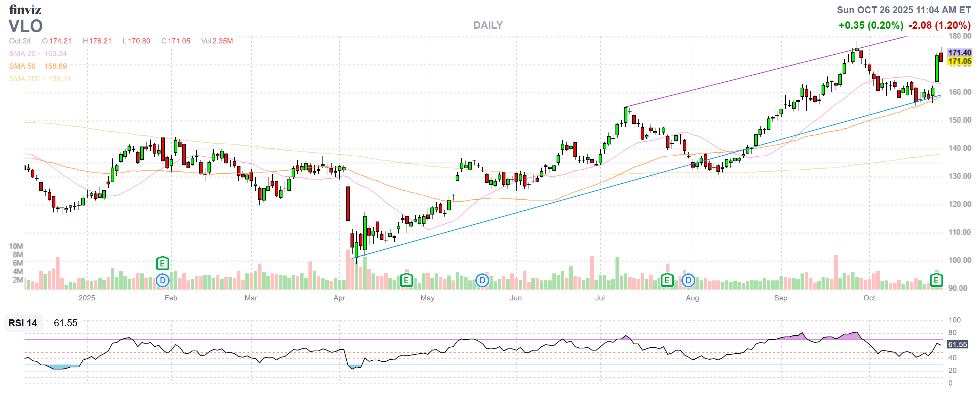Click the Oct 24 date readout
Image resolution: width=980 pixels, height=394 pixels.
[20, 41]
